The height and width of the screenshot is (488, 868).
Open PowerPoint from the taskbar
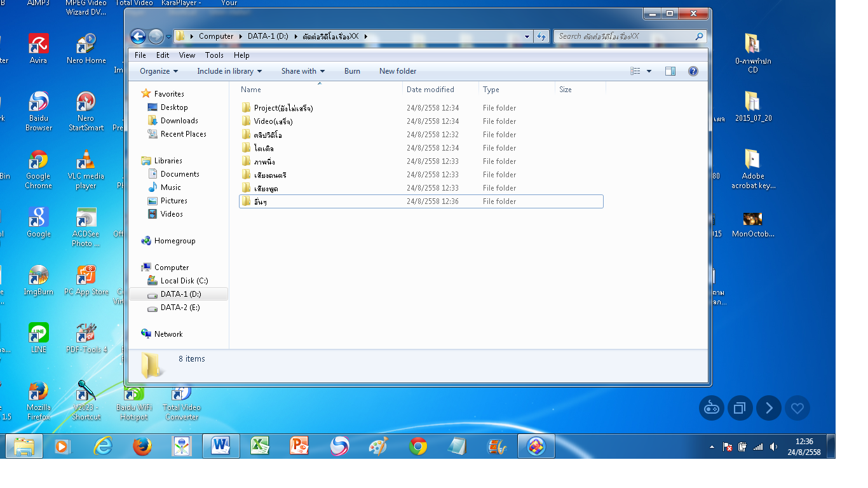point(299,446)
